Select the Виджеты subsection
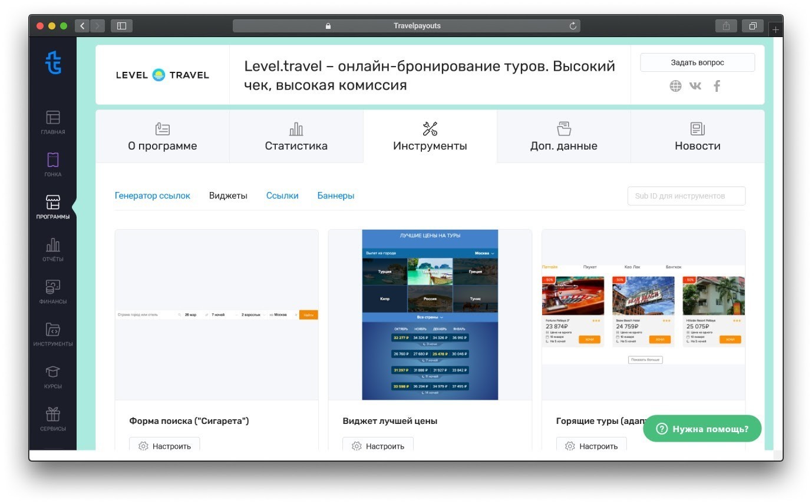812x504 pixels. tap(228, 195)
